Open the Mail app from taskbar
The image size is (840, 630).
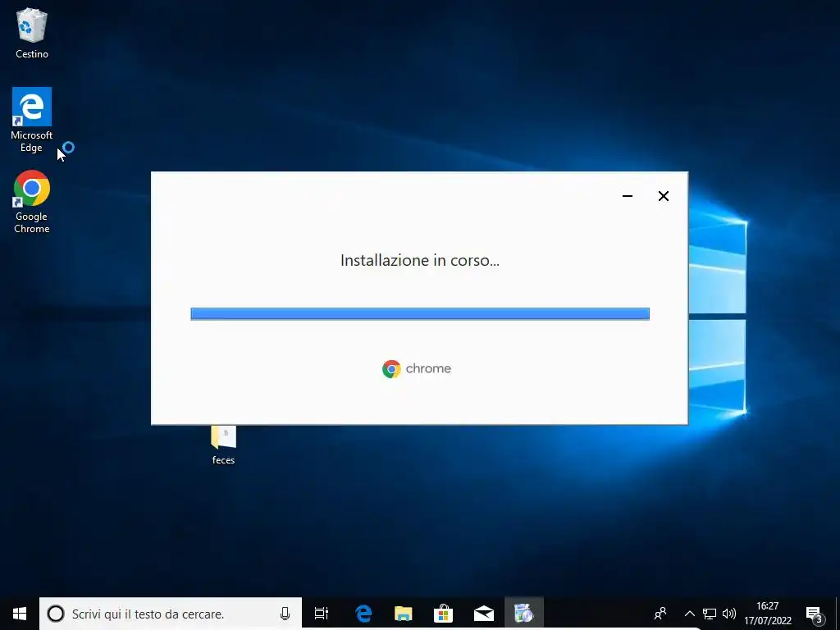pyautogui.click(x=484, y=614)
